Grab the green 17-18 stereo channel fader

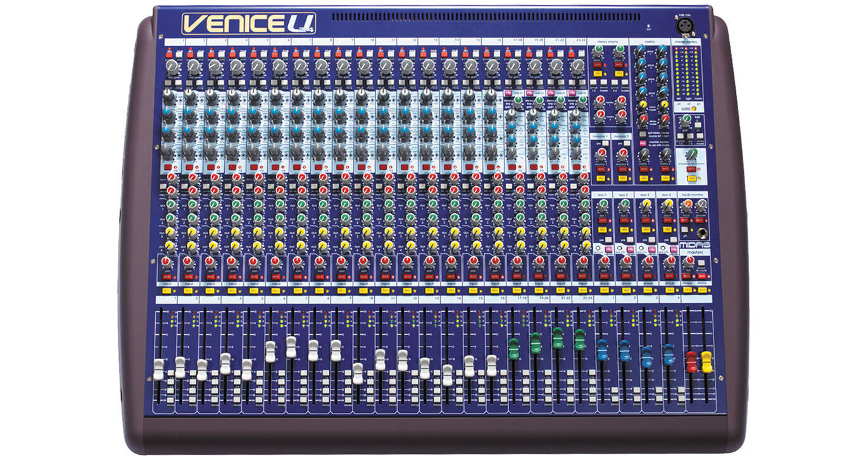point(513,349)
